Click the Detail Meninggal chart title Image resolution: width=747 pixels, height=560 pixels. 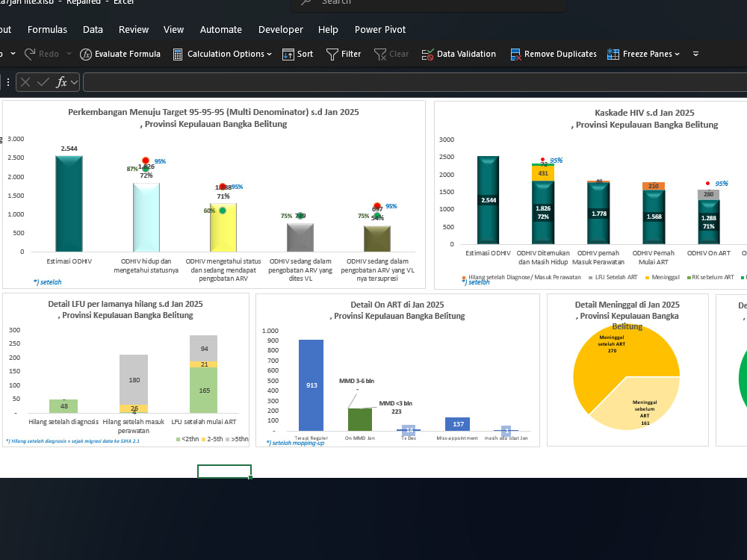(x=627, y=315)
